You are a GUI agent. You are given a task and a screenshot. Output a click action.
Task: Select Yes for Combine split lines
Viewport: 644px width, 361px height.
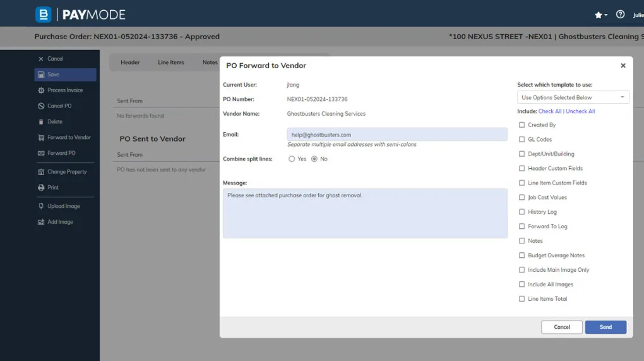[x=292, y=159]
